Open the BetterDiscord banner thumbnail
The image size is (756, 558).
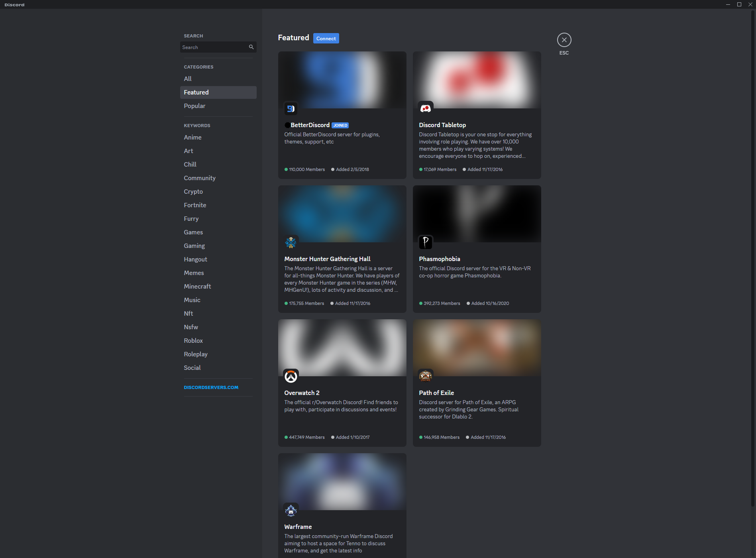[x=342, y=80]
